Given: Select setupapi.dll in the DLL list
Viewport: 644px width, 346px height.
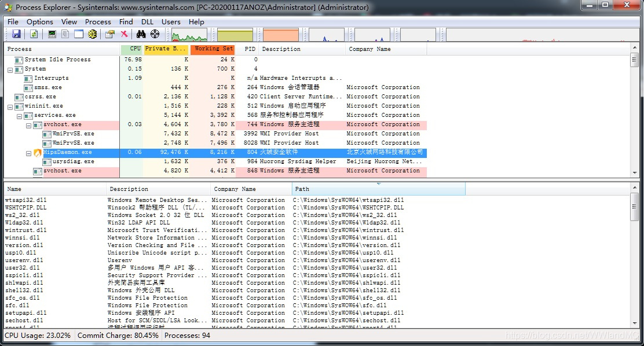Looking at the screenshot, I should point(25,313).
